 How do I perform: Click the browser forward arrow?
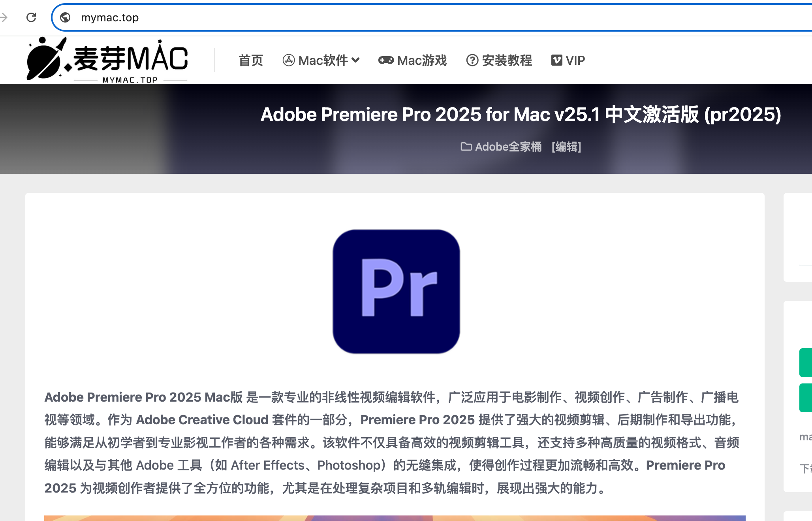pos(4,17)
